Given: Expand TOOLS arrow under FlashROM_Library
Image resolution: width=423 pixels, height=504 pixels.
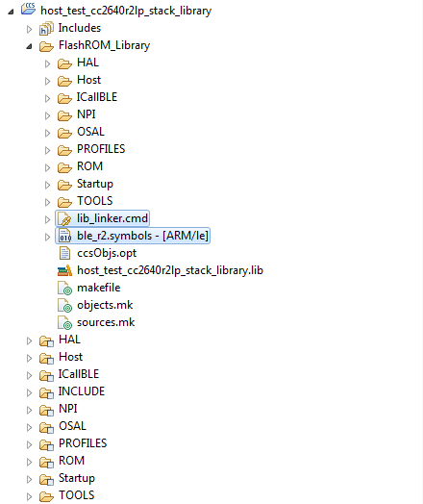Looking at the screenshot, I should coord(47,202).
